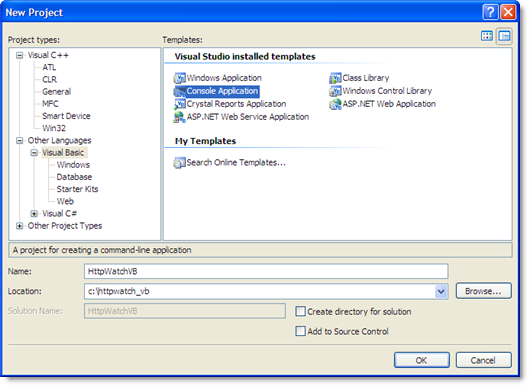Select Visual C++ tree label

(48, 55)
